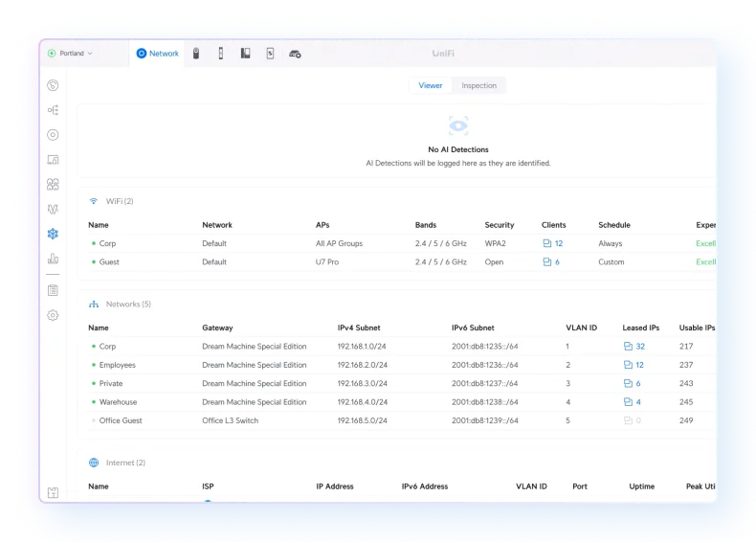Click the U7 Pro APs cell
This screenshot has height=542, width=756.
327,261
